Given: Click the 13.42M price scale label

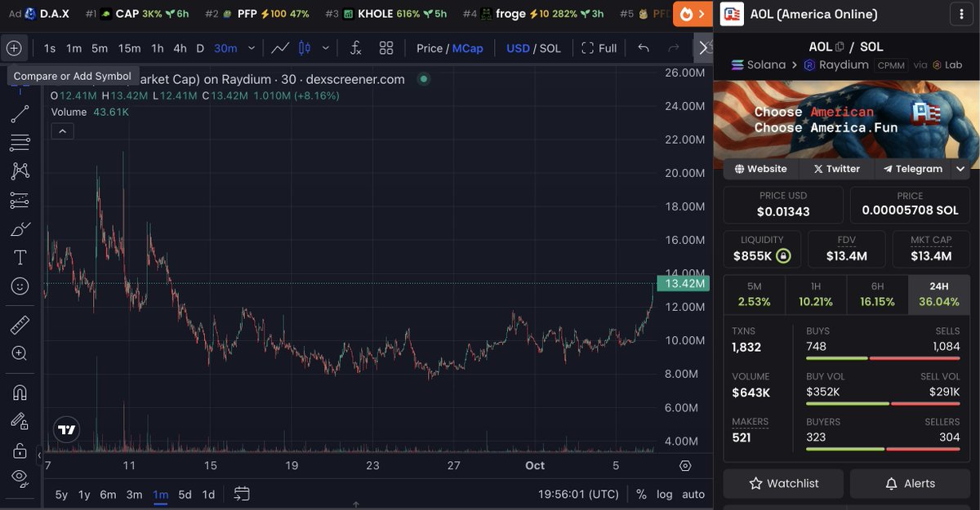Looking at the screenshot, I should 682,284.
